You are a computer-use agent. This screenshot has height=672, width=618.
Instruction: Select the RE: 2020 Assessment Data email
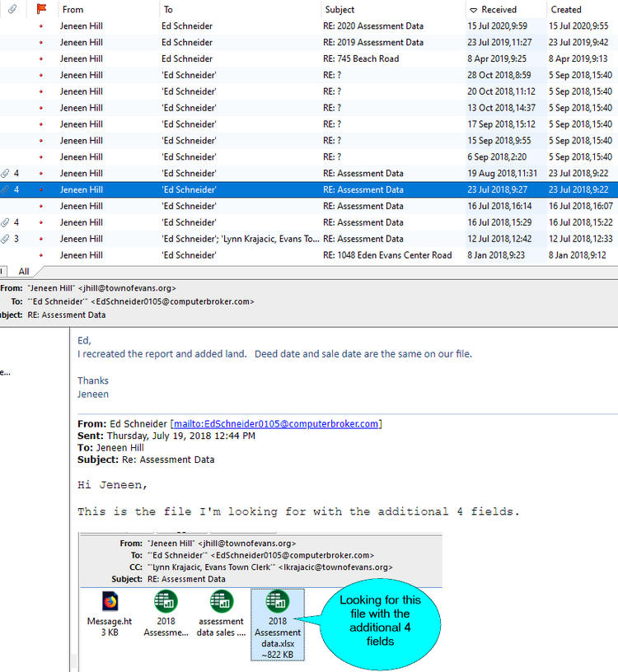click(309, 26)
